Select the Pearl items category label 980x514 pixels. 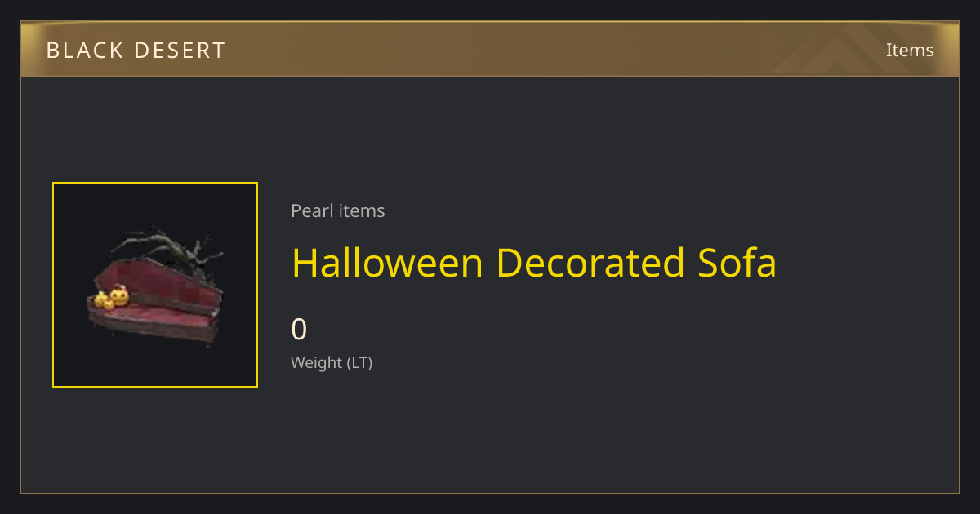[338, 210]
